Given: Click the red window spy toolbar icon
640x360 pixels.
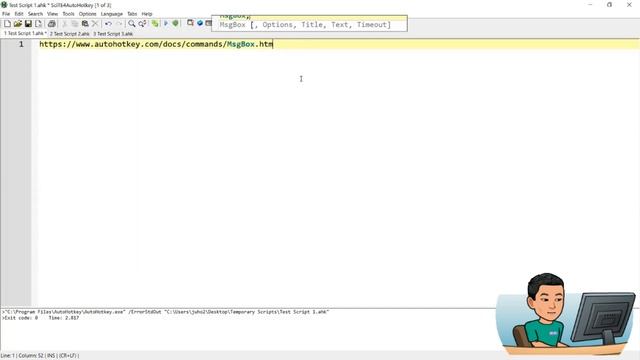Looking at the screenshot, I should click(190, 23).
